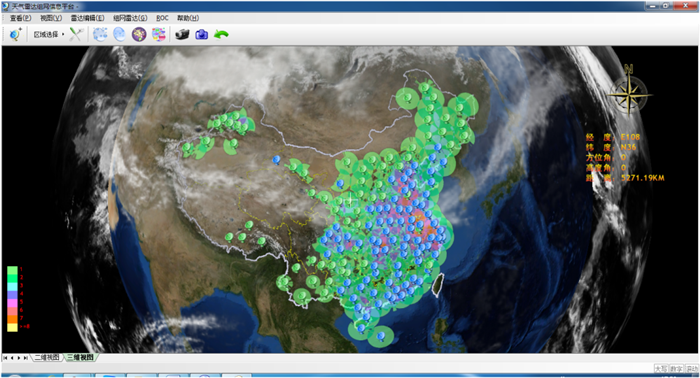Image resolution: width=700 pixels, height=378 pixels.
Task: Click the plain light-blue globe icon
Action: pos(119,34)
